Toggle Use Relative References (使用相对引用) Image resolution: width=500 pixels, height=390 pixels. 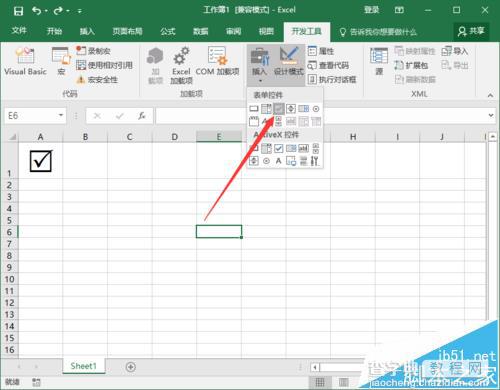click(104, 65)
